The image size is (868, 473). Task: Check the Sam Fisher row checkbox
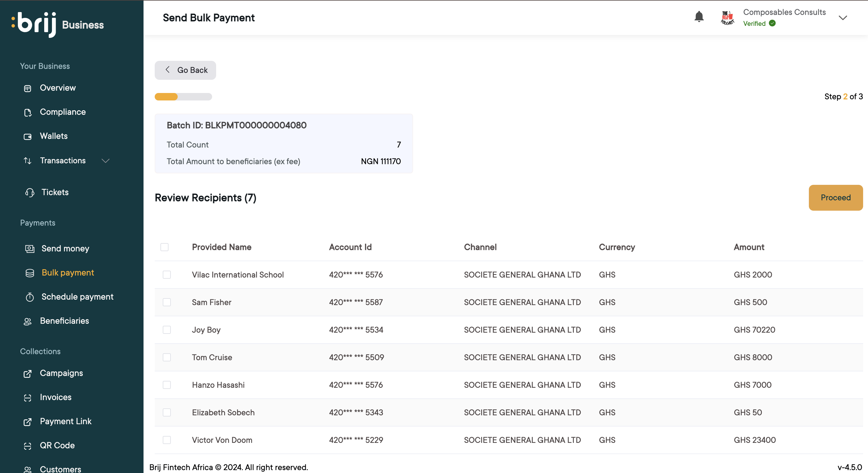[167, 302]
